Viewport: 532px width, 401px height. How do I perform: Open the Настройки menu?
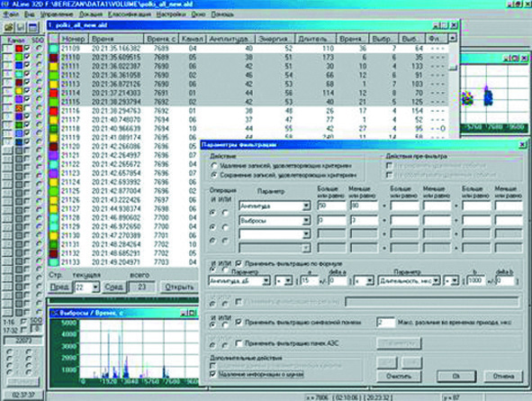(x=171, y=14)
